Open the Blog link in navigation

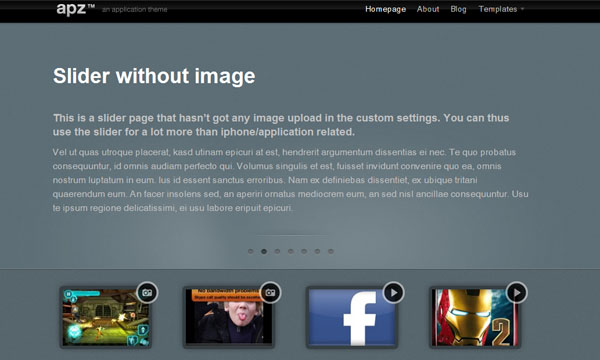pyautogui.click(x=458, y=9)
